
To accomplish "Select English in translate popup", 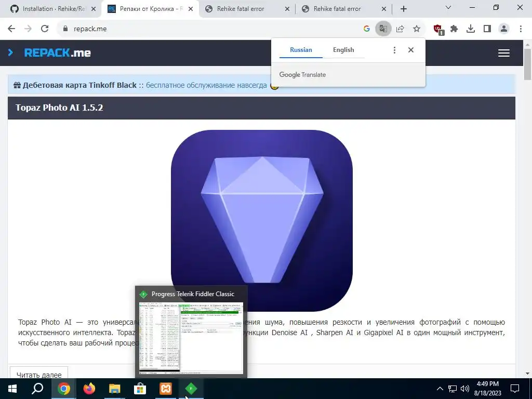I will click(343, 50).
